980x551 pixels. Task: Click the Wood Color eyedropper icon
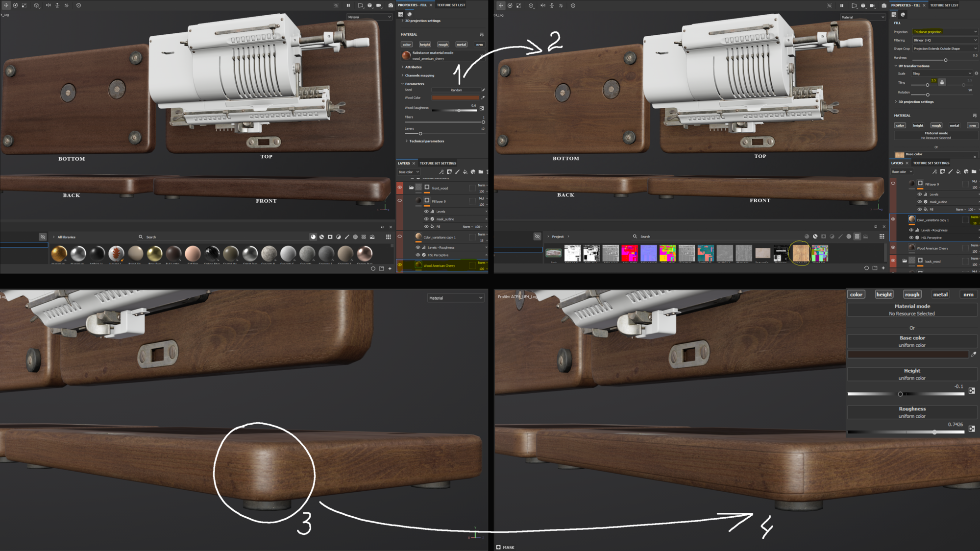click(x=483, y=97)
